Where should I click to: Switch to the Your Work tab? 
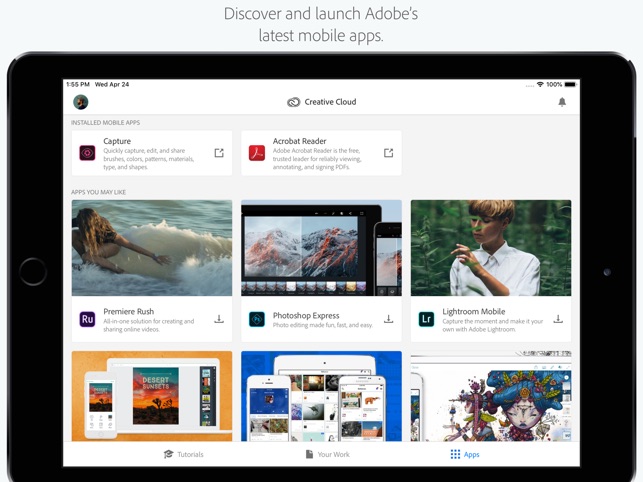click(327, 454)
